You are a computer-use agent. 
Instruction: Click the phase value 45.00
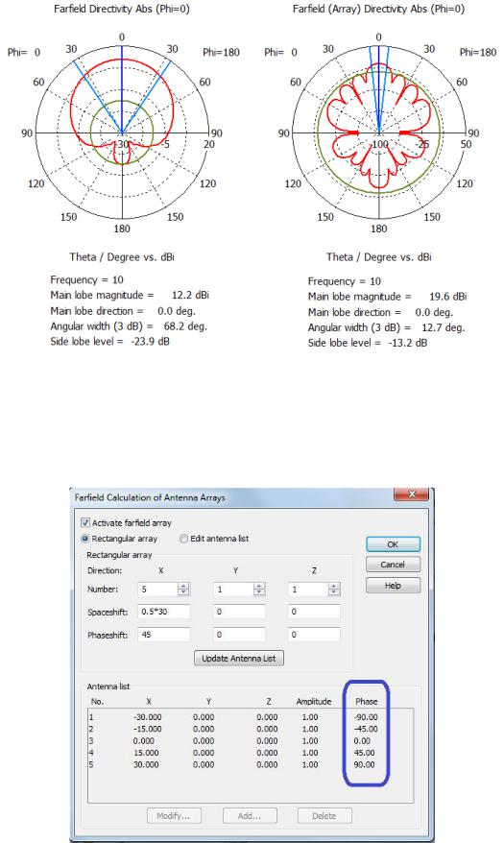pyautogui.click(x=365, y=753)
